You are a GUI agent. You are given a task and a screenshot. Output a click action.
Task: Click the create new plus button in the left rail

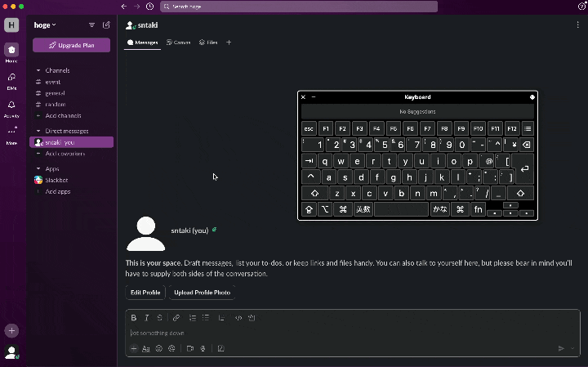11,330
